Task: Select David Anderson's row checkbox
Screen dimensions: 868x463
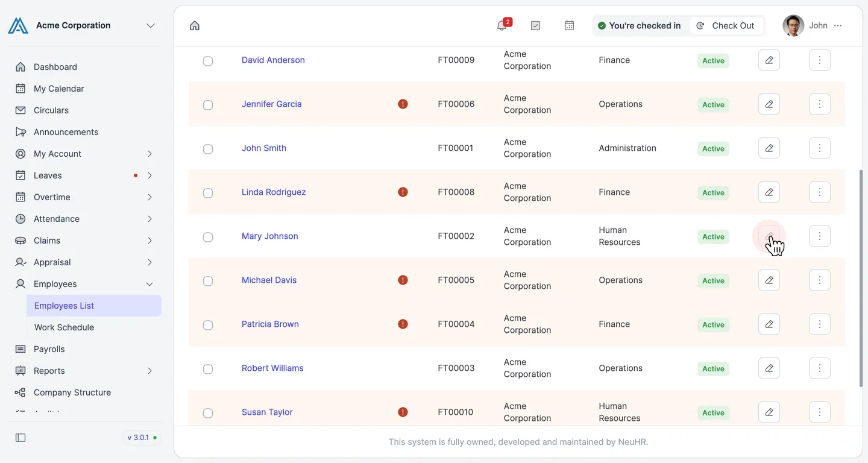Action: pyautogui.click(x=208, y=61)
